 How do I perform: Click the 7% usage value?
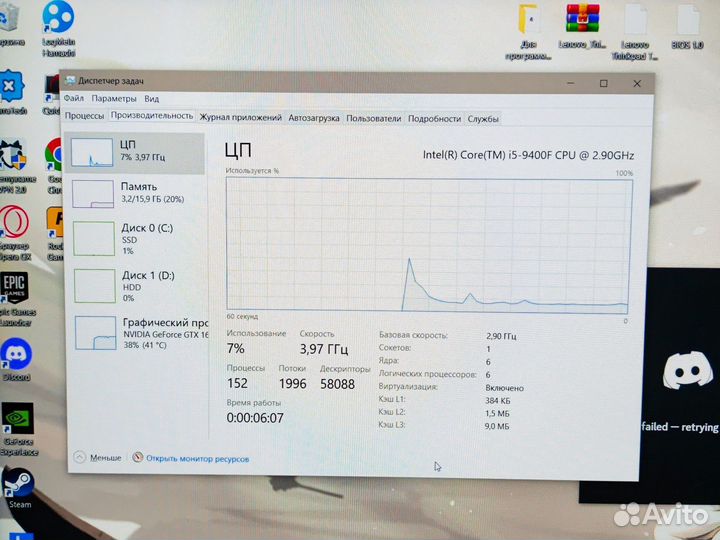236,349
